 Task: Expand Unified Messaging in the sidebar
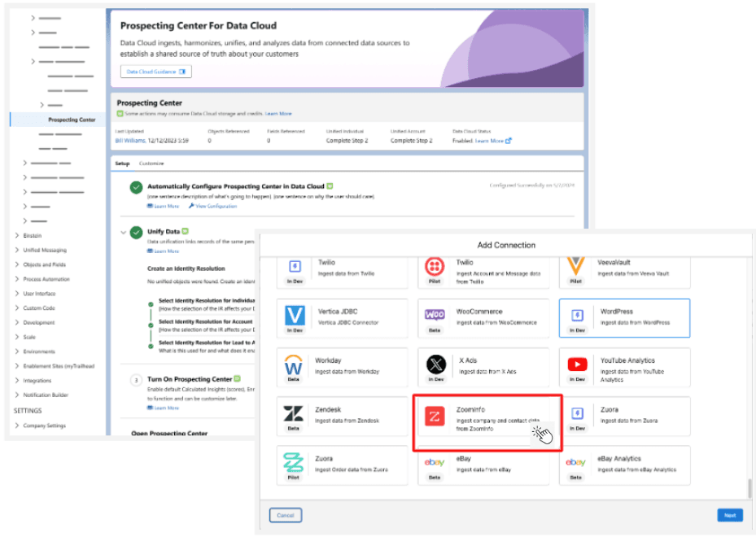(17, 250)
